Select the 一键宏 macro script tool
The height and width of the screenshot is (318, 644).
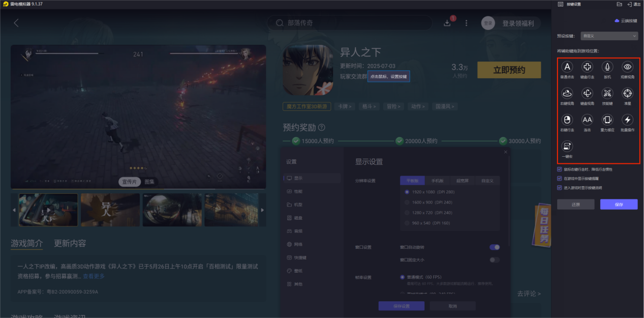click(x=567, y=147)
